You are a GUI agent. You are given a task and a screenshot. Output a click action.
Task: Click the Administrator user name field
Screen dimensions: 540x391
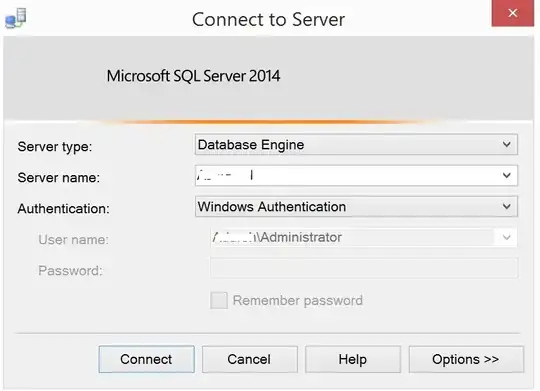pos(363,237)
